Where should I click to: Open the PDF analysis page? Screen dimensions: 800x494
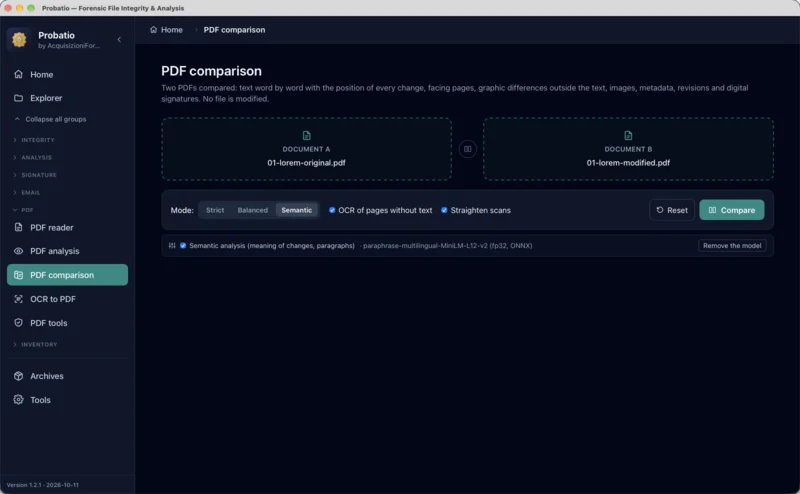pos(67,251)
